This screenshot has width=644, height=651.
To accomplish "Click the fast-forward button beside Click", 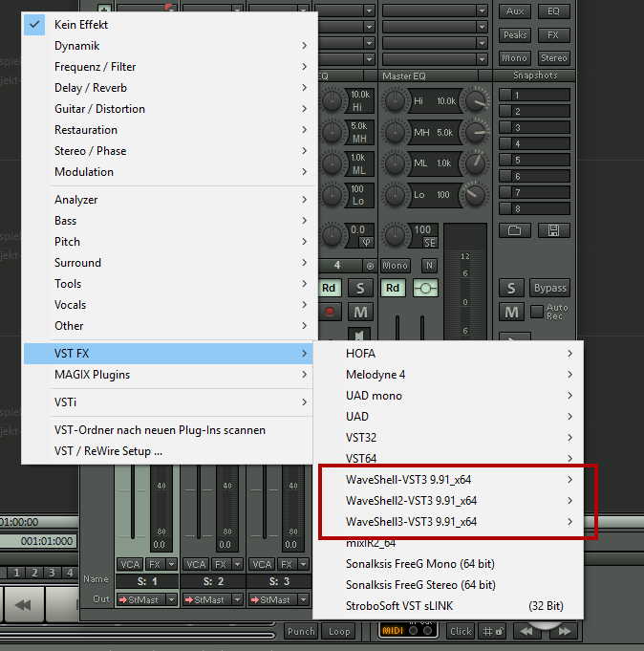I will point(564,632).
